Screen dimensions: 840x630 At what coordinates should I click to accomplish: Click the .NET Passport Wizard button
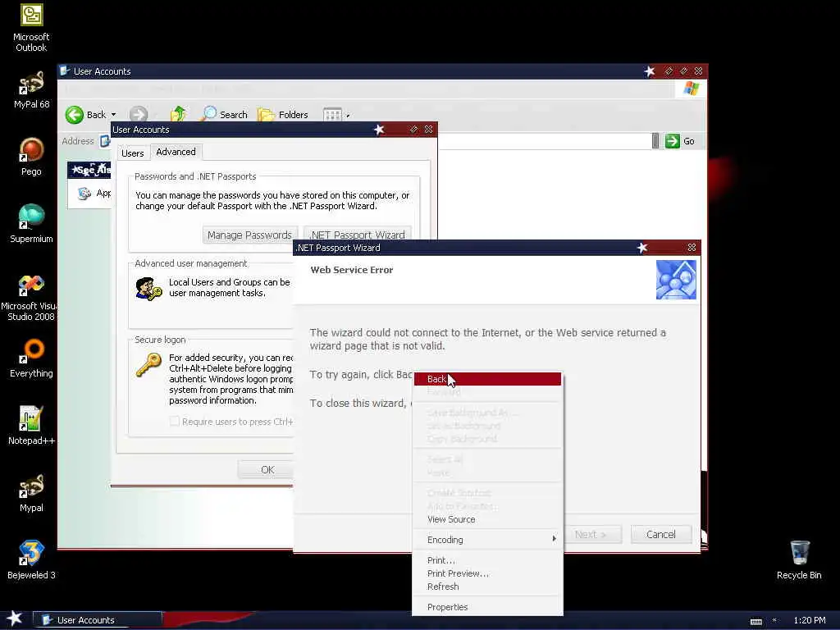coord(358,235)
